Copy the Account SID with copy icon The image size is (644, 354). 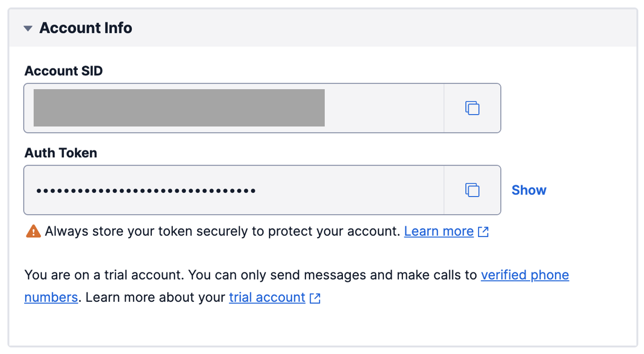[x=472, y=108]
